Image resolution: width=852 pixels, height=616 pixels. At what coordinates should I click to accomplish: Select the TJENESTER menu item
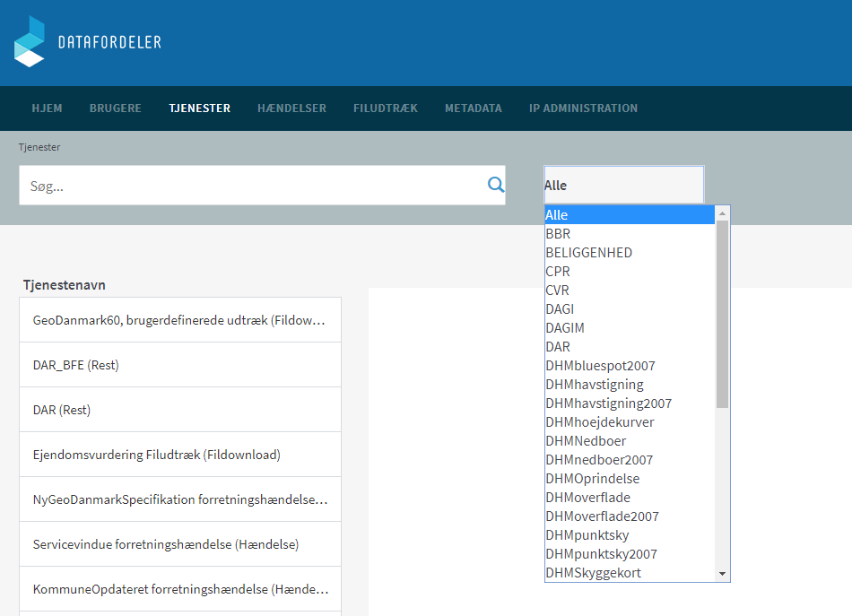coord(199,108)
